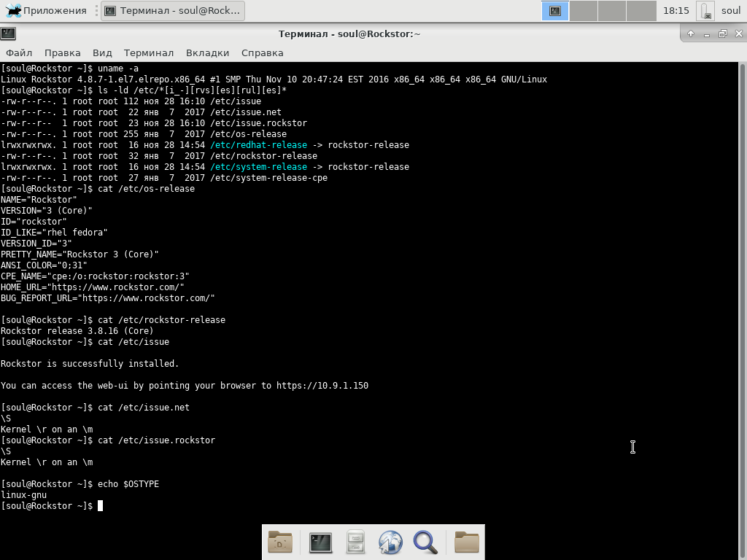Image resolution: width=747 pixels, height=560 pixels.
Task: Click the /etc/rockstor-release listing row
Action: tap(159, 156)
